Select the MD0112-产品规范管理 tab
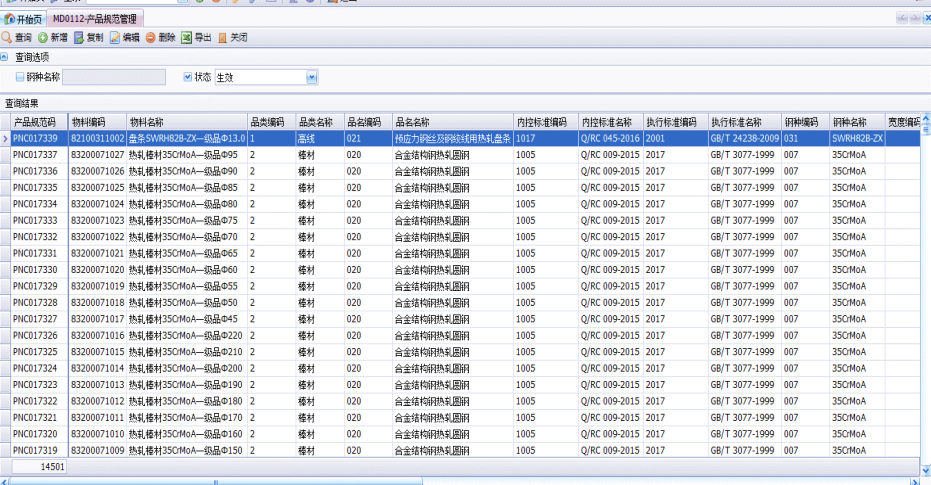 pyautogui.click(x=94, y=19)
